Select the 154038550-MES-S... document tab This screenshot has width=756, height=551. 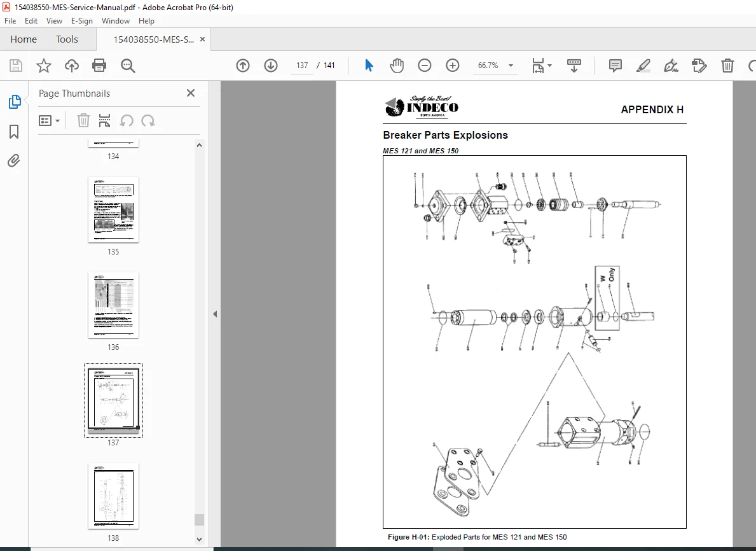[x=153, y=39]
